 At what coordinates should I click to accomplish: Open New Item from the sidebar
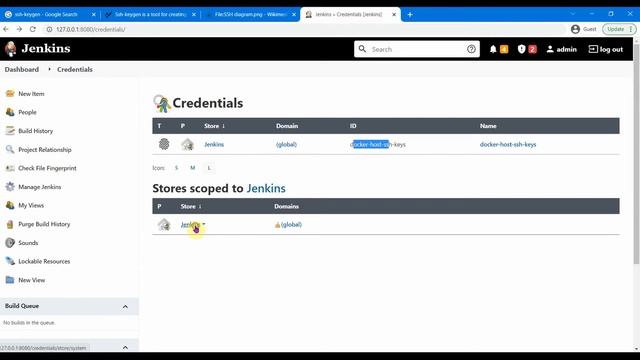click(x=31, y=93)
